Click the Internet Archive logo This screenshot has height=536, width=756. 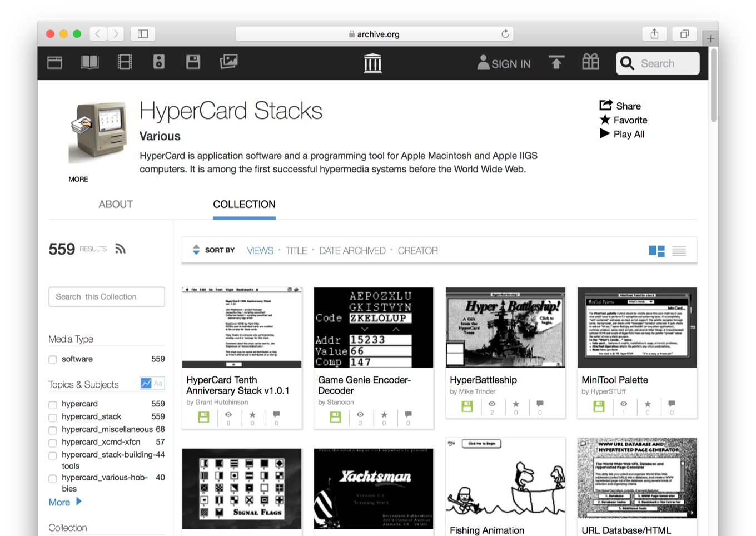click(x=372, y=63)
